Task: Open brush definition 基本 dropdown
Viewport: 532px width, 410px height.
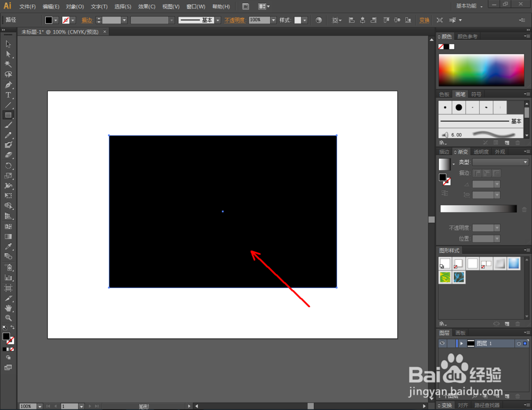Action: pos(218,20)
